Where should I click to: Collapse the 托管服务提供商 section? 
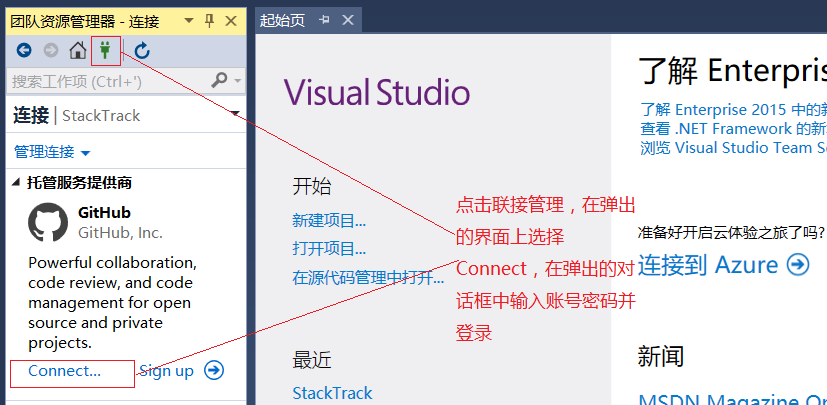(x=17, y=183)
